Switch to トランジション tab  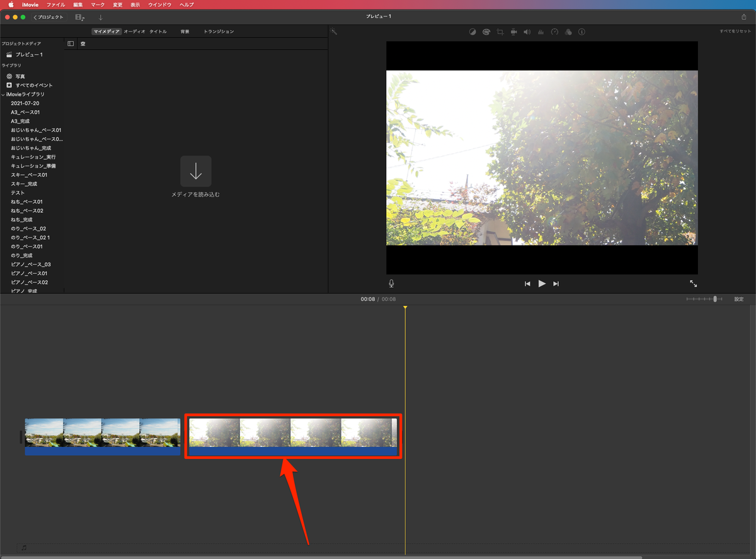click(x=219, y=31)
